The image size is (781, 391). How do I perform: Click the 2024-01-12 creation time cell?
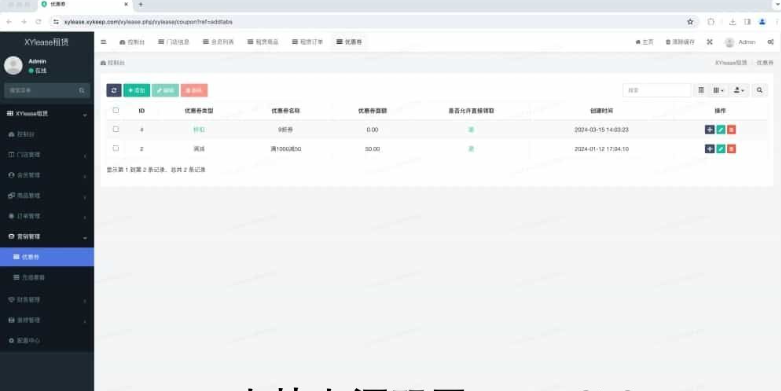[x=601, y=148]
